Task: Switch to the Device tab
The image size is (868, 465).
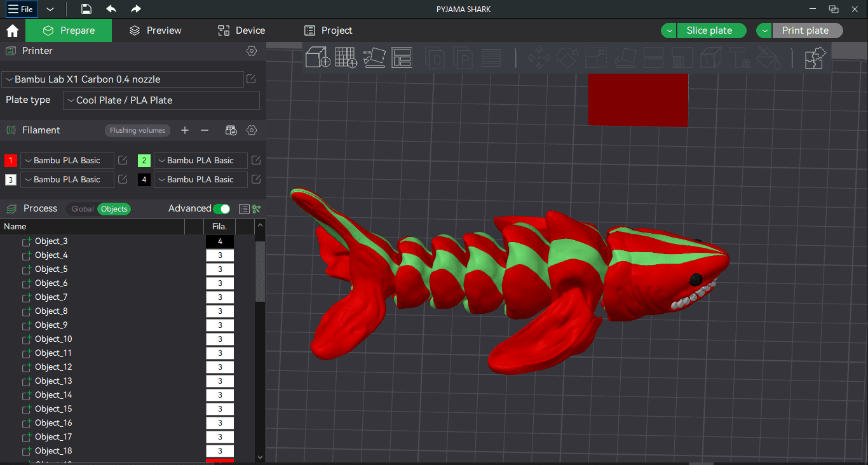Action: pos(241,30)
